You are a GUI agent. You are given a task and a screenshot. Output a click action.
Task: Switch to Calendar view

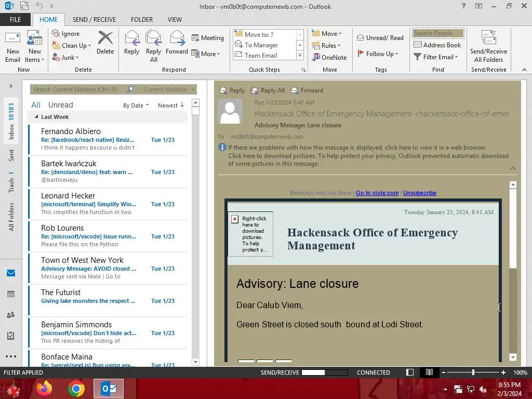(11, 294)
